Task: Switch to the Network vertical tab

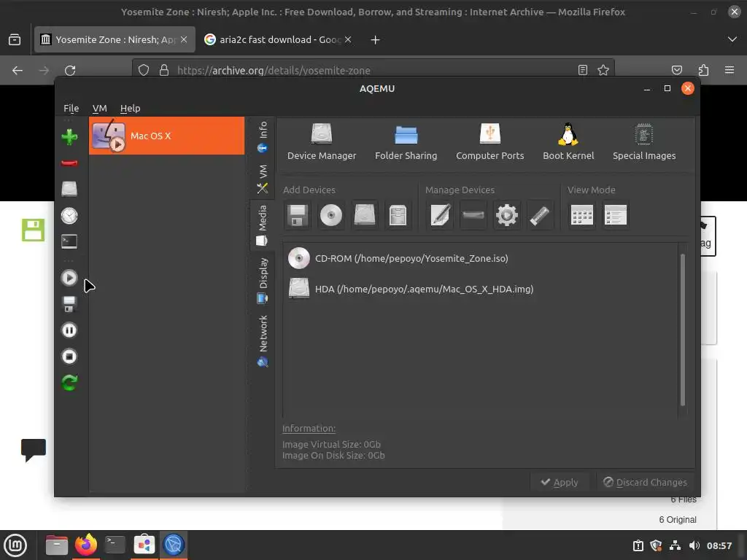Action: pos(263,341)
